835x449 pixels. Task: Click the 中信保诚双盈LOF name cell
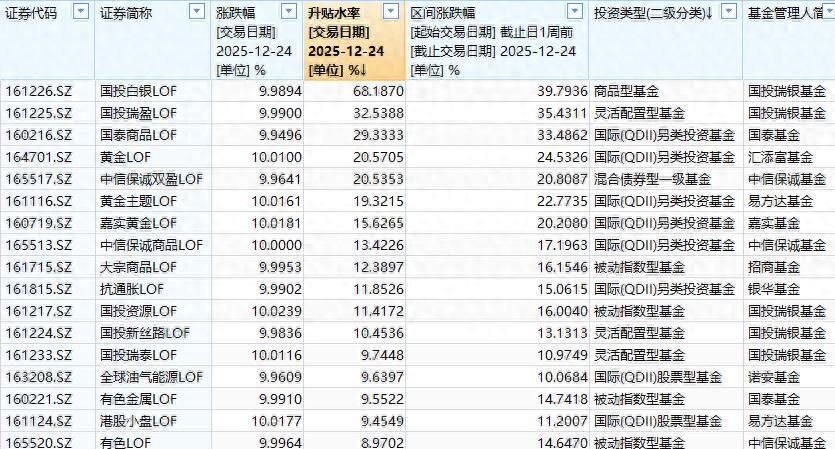(x=151, y=179)
